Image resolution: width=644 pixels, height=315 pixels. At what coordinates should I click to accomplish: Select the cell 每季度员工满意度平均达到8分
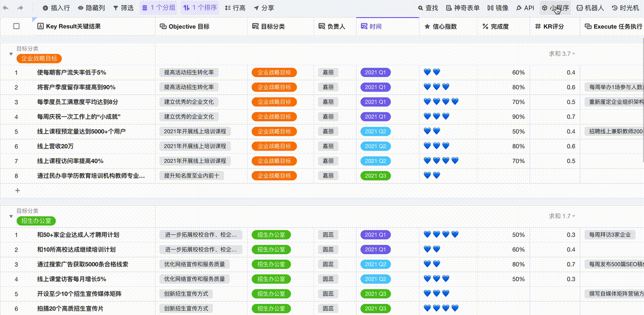coord(93,102)
